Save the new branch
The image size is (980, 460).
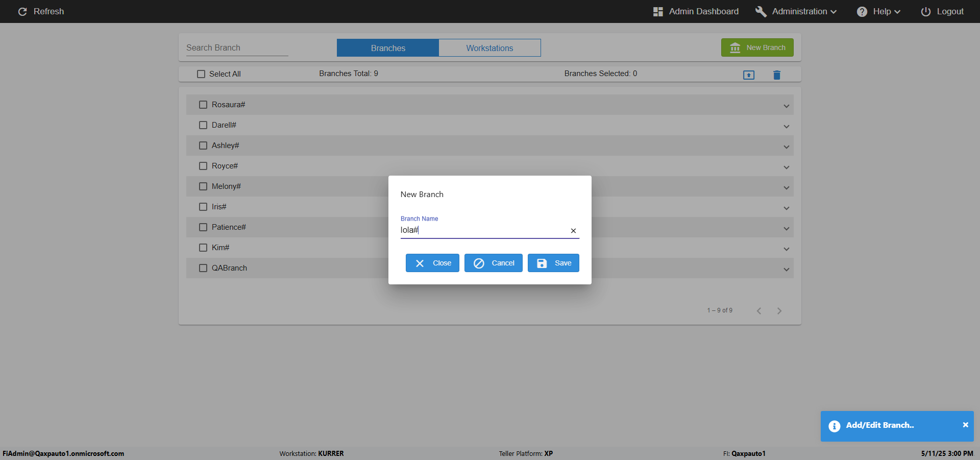553,263
